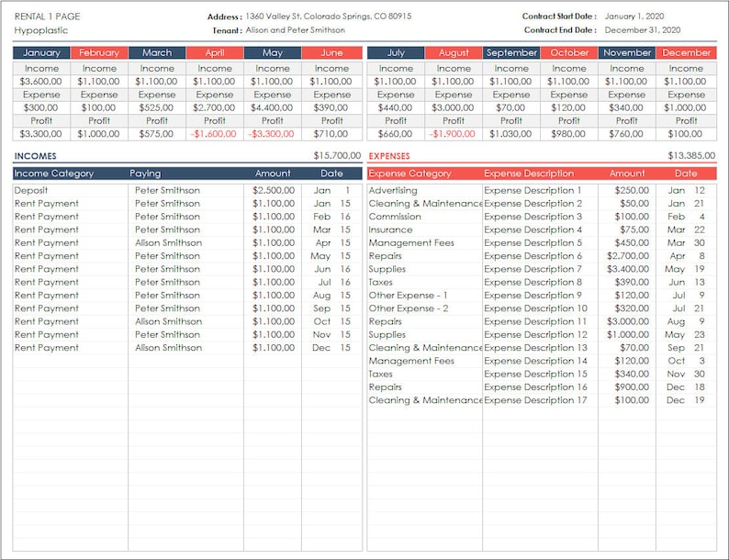Image resolution: width=729 pixels, height=560 pixels.
Task: Click the address 1360 Valley St field
Action: coord(329,17)
